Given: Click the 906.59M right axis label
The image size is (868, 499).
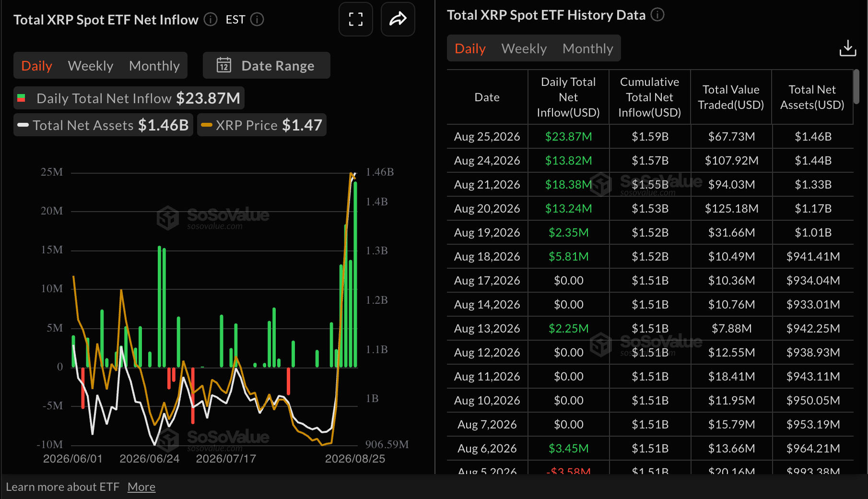Looking at the screenshot, I should pos(387,444).
